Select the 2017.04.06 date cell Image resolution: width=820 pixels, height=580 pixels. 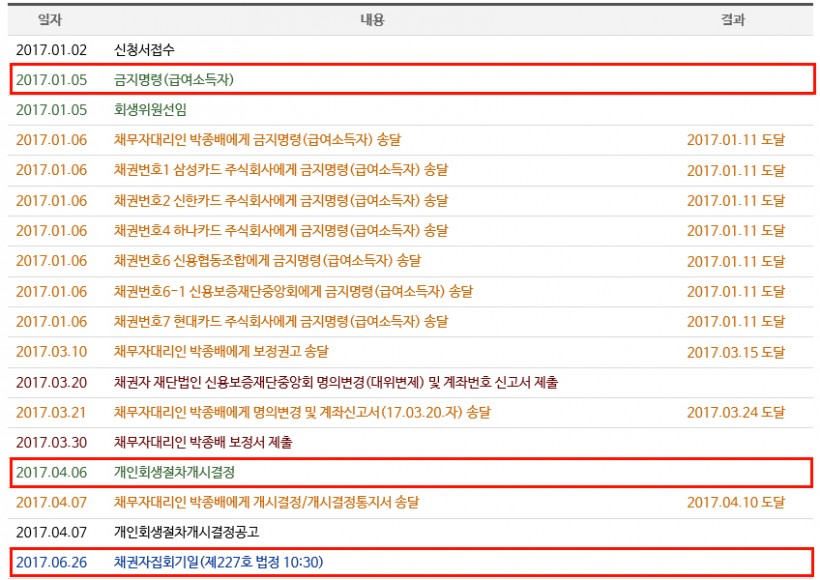click(51, 472)
